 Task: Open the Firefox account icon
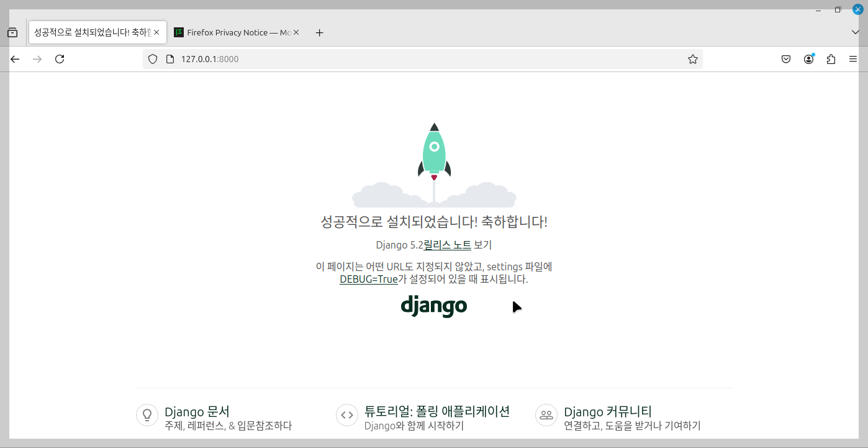pos(808,59)
